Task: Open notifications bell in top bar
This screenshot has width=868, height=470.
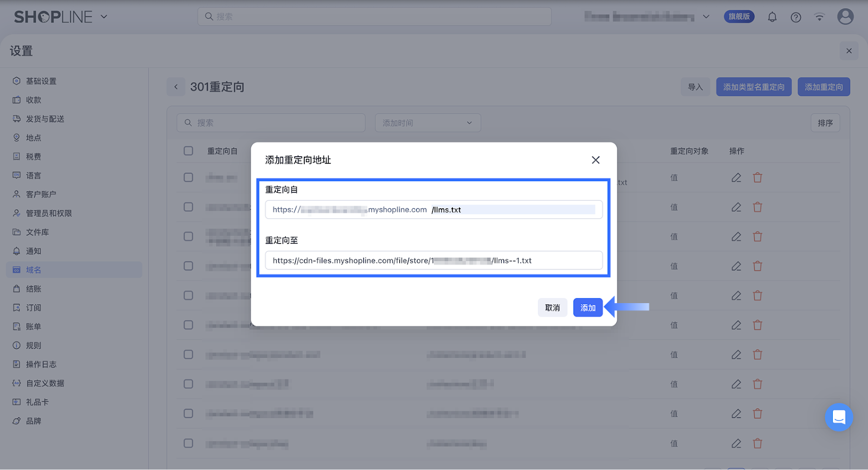Action: (x=772, y=17)
